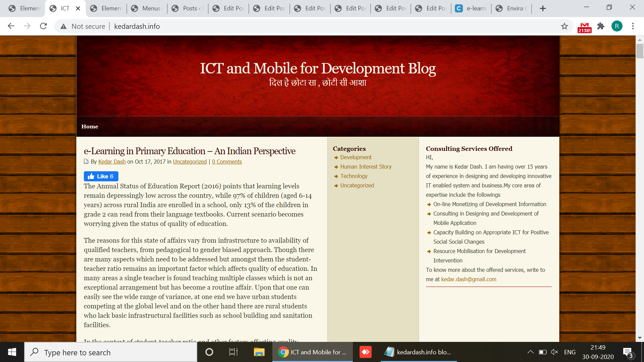The width and height of the screenshot is (644, 362).
Task: Open the Chrome profile avatar R
Action: click(617, 26)
